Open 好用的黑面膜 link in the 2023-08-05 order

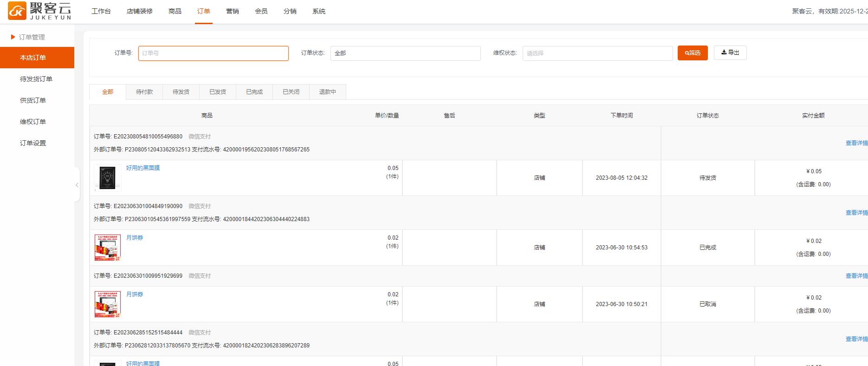(x=143, y=168)
